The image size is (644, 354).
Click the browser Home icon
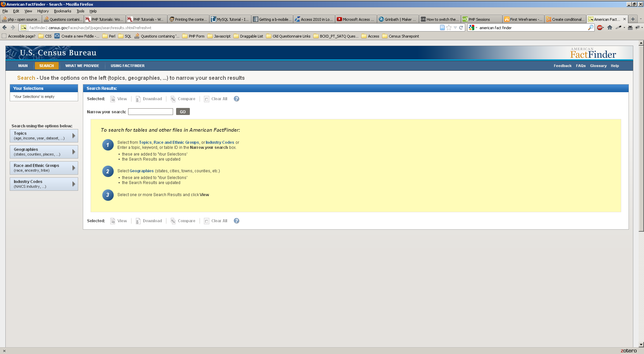610,28
